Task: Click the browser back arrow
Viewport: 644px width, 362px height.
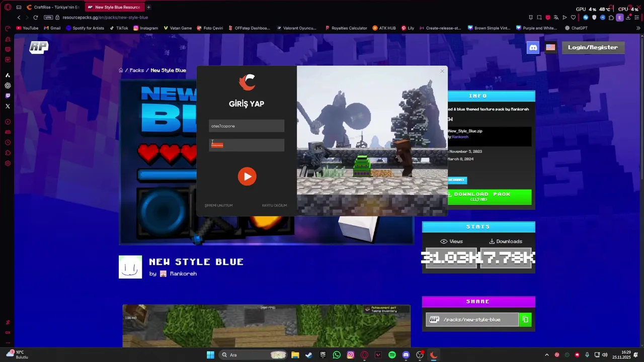Action: pyautogui.click(x=19, y=18)
